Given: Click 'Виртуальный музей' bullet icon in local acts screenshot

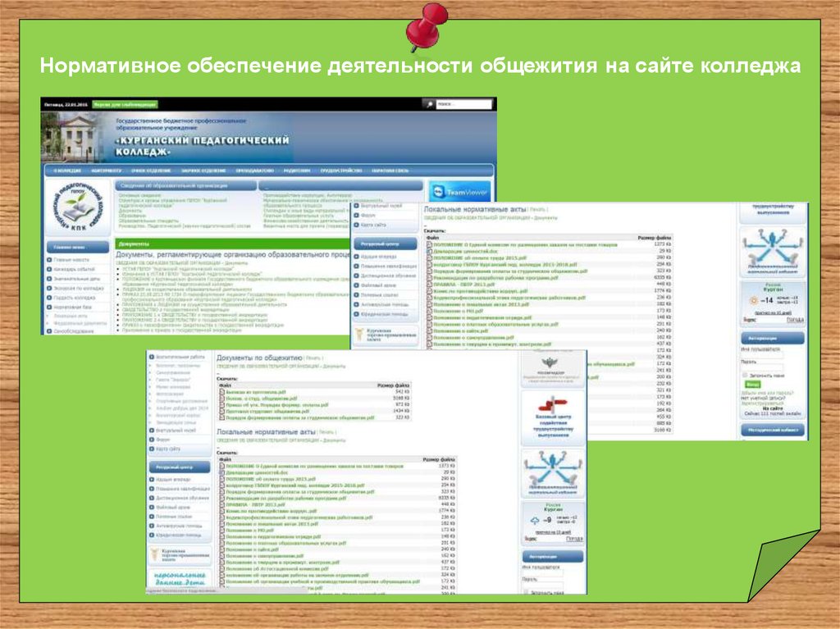Looking at the screenshot, I should click(357, 206).
